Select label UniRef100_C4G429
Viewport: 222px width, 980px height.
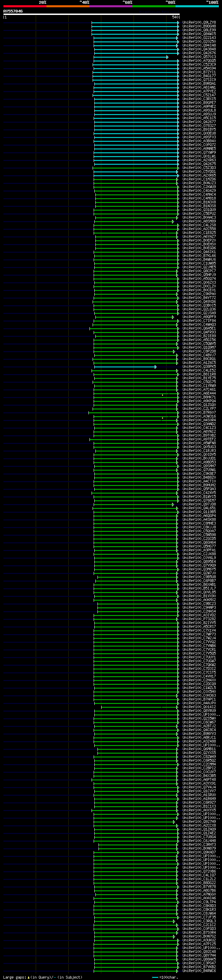[x=199, y=191]
